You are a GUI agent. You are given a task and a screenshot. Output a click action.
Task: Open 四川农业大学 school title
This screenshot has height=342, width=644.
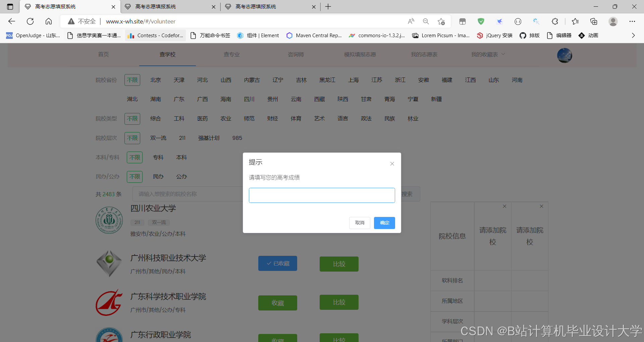(x=153, y=208)
